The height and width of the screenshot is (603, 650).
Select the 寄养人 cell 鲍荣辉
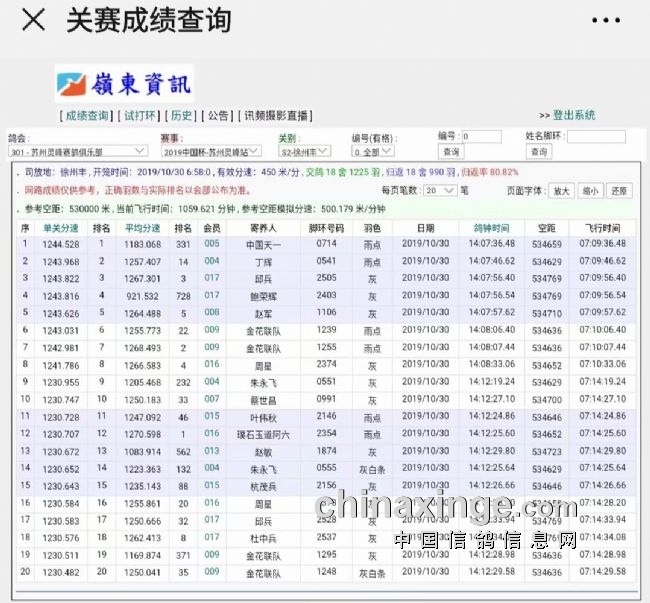[263, 297]
